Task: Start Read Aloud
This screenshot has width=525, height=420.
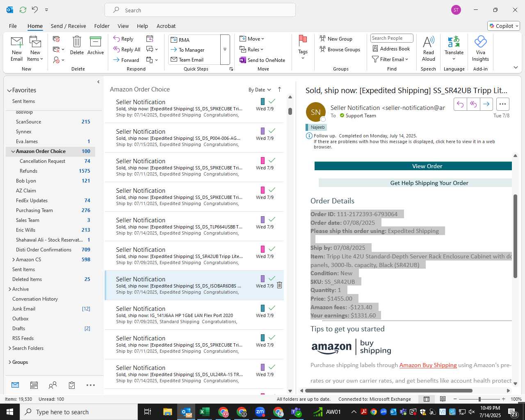Action: click(428, 48)
